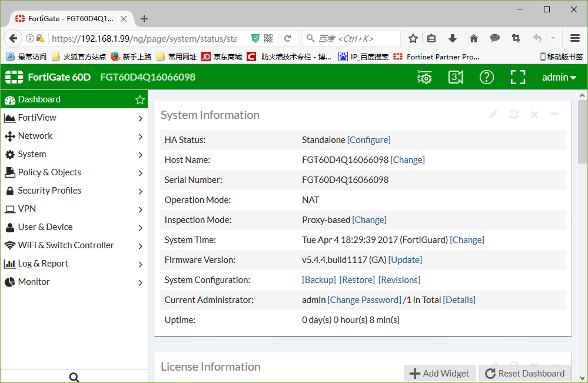
Task: Open the video tutorials icon in the header
Action: coord(456,77)
